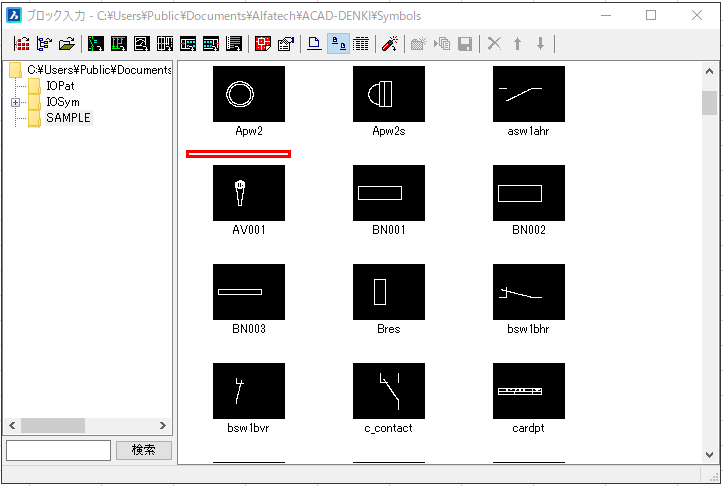Screen dimensions: 723x486
Task: Select the bsw1bvr symbol thumbnail
Action: [249, 391]
